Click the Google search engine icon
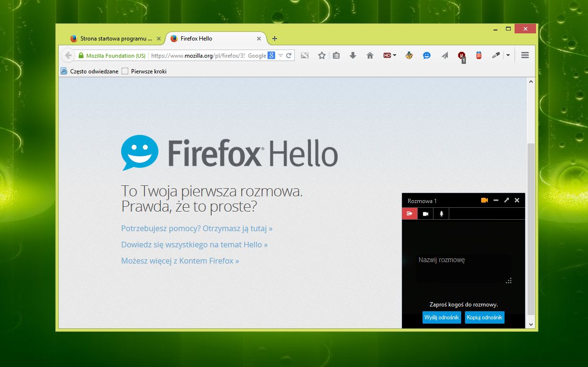The image size is (588, 367). click(271, 55)
